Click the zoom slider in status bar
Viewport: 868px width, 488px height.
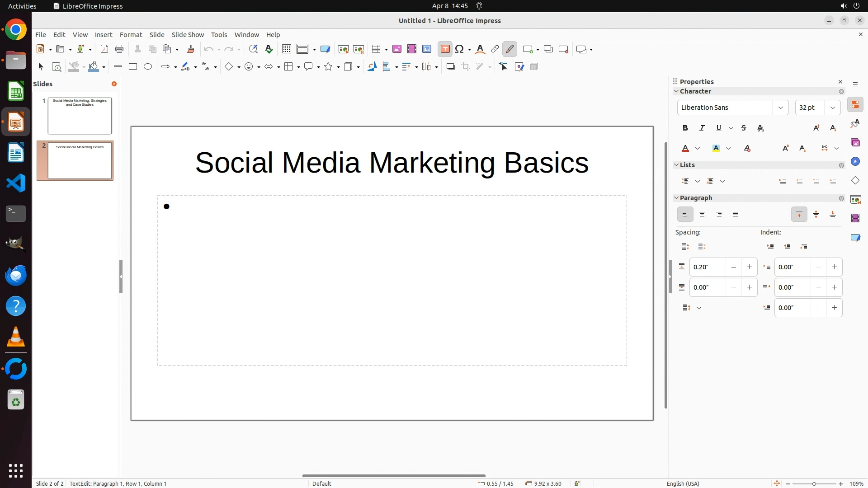pyautogui.click(x=814, y=484)
